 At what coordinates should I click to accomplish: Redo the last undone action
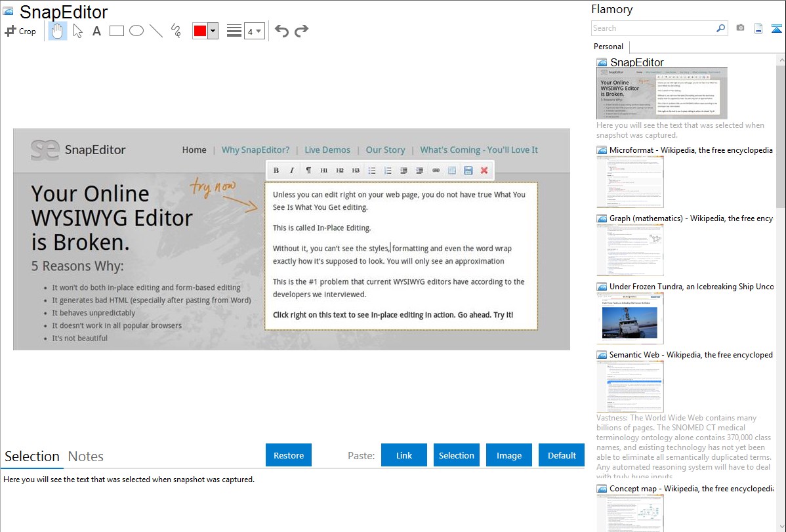click(301, 31)
